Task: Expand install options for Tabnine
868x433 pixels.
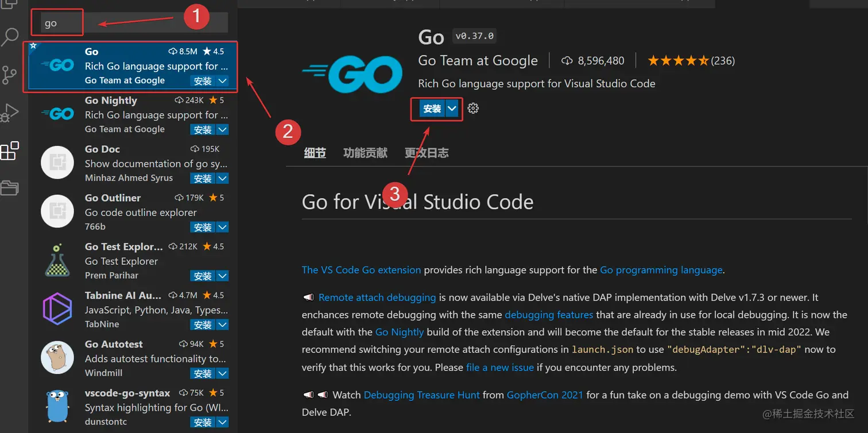Action: (x=222, y=325)
